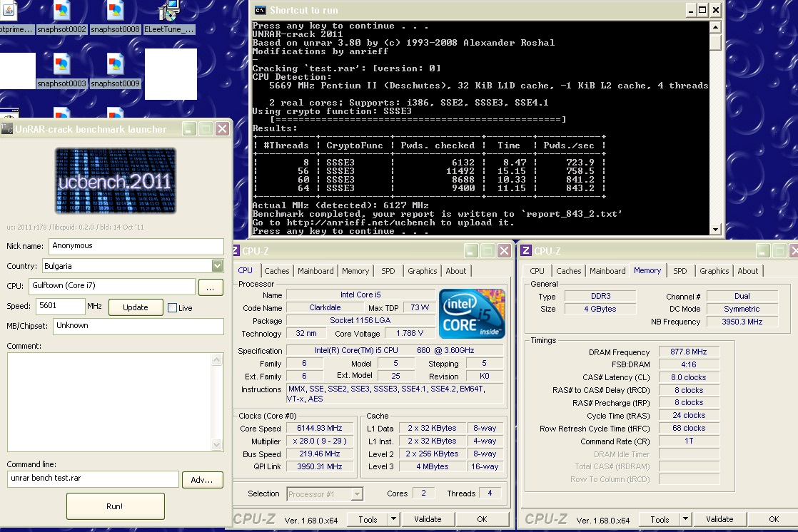Open the About tab in left CPU-Z window
Screen dimensions: 798x532
click(456, 271)
